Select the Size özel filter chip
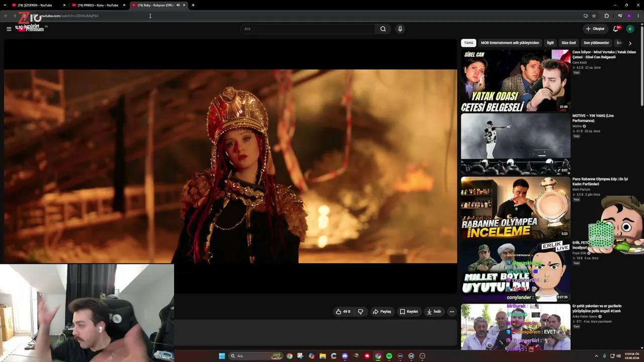The width and height of the screenshot is (644, 362). point(569,43)
